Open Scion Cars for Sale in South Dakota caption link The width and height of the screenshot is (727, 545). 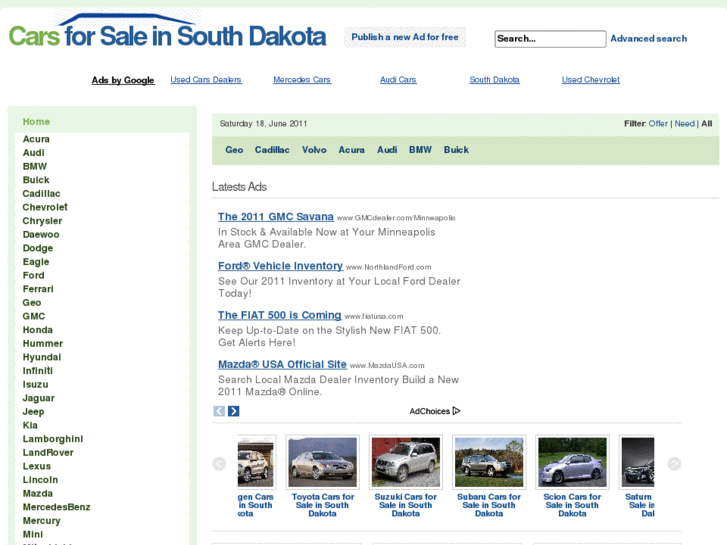[x=572, y=505]
